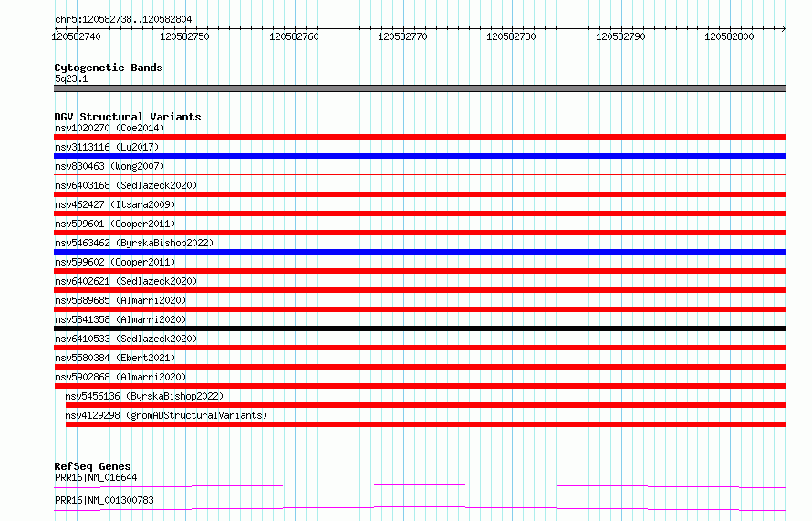Select variant label nsv6403168 (Sedlazeck2020)
This screenshot has height=521, width=812.
pos(126,185)
